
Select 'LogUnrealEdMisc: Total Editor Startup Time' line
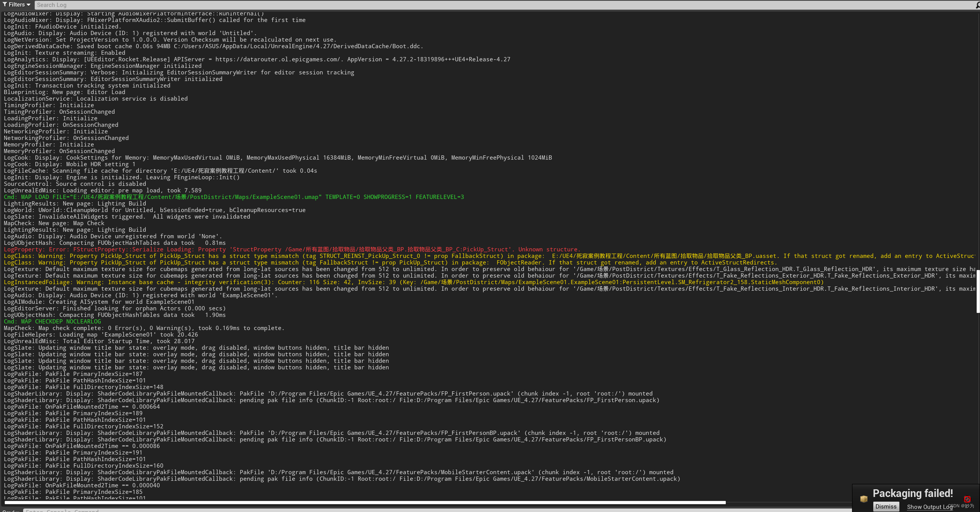(x=99, y=341)
